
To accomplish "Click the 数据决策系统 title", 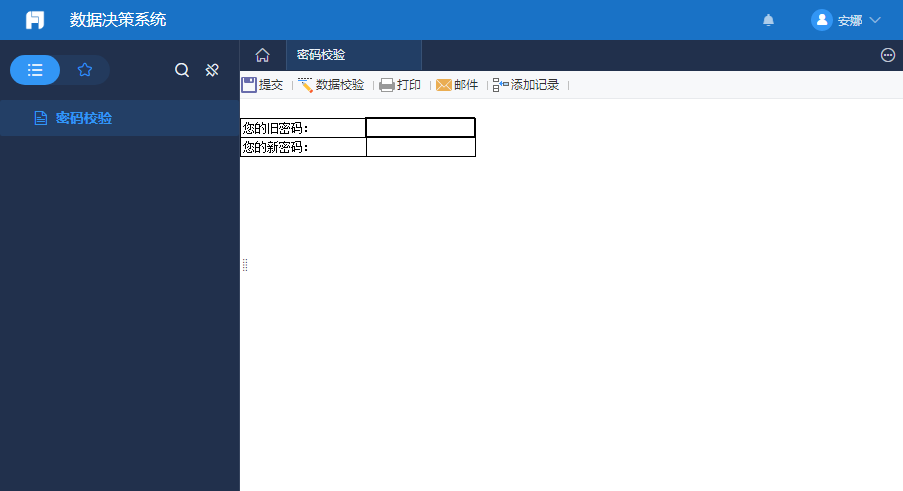I will pos(118,20).
